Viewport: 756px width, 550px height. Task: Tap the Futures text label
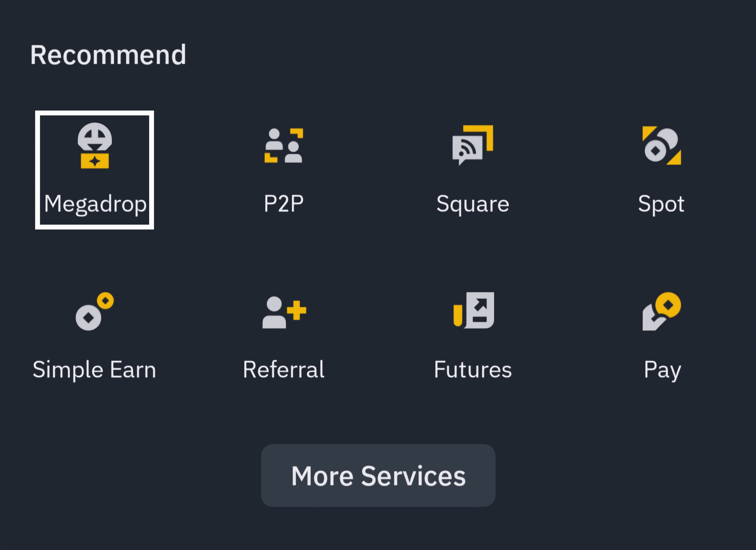pos(473,369)
